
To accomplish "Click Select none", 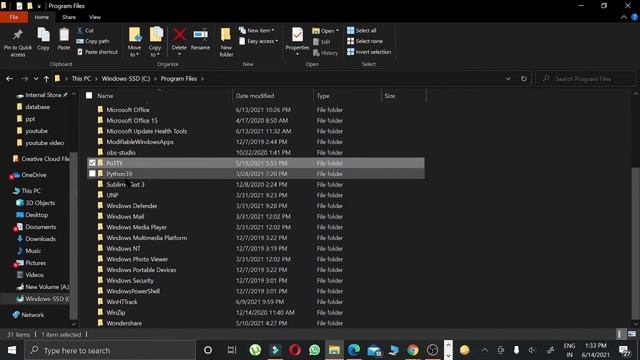I will click(x=365, y=41).
